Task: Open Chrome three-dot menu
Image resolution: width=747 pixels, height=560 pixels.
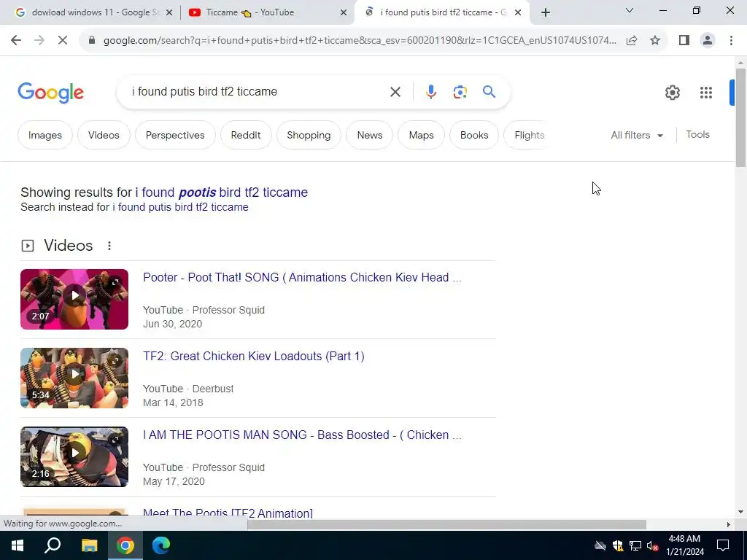Action: [x=731, y=41]
